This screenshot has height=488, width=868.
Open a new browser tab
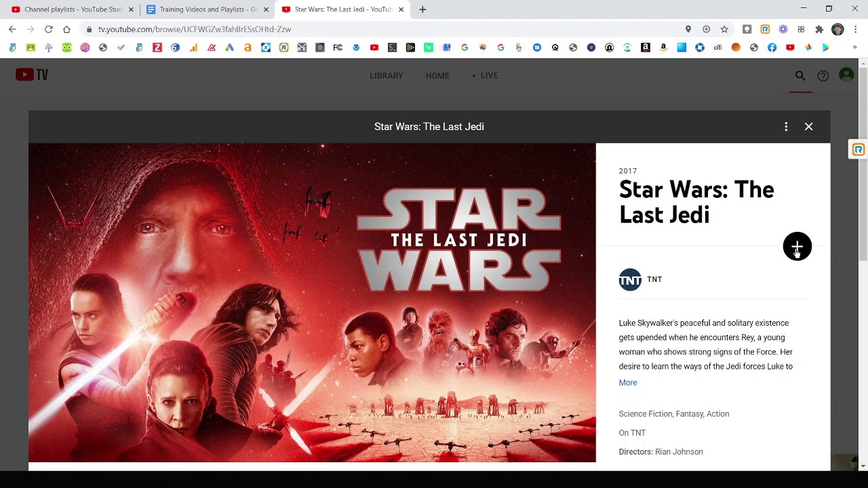tap(422, 9)
